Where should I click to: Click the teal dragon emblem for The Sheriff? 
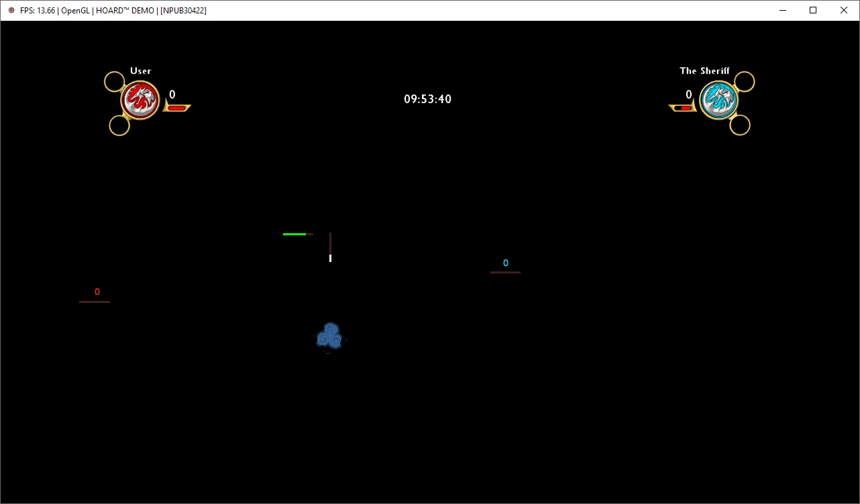[718, 101]
